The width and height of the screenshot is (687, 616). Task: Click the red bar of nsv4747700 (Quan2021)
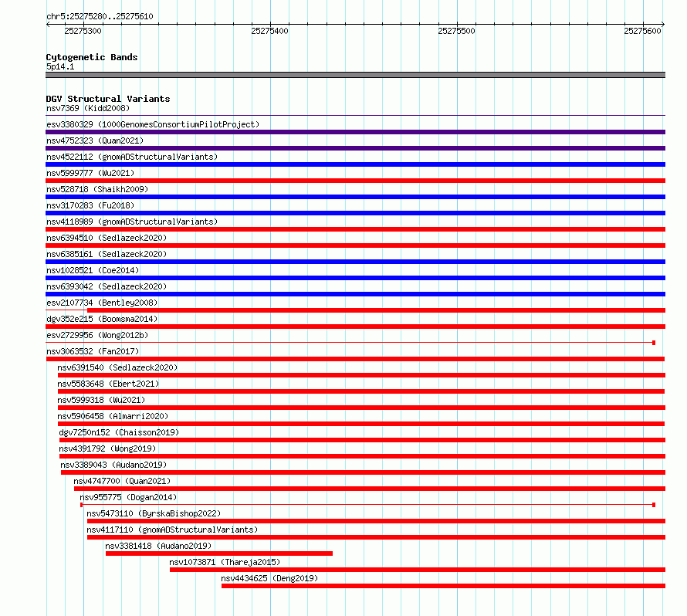[370, 489]
